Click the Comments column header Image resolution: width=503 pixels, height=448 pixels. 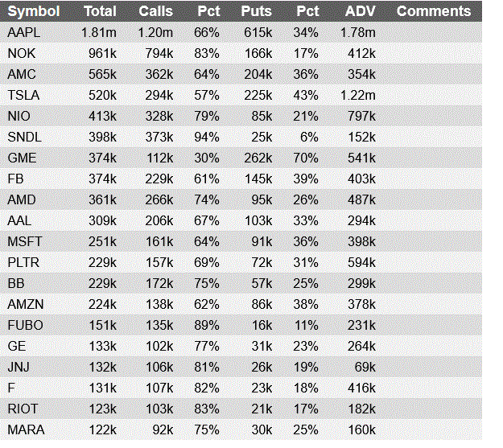(x=434, y=11)
